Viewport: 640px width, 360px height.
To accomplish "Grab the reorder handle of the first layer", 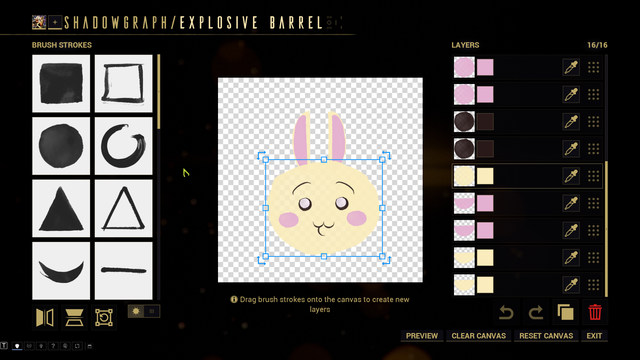I will point(593,67).
